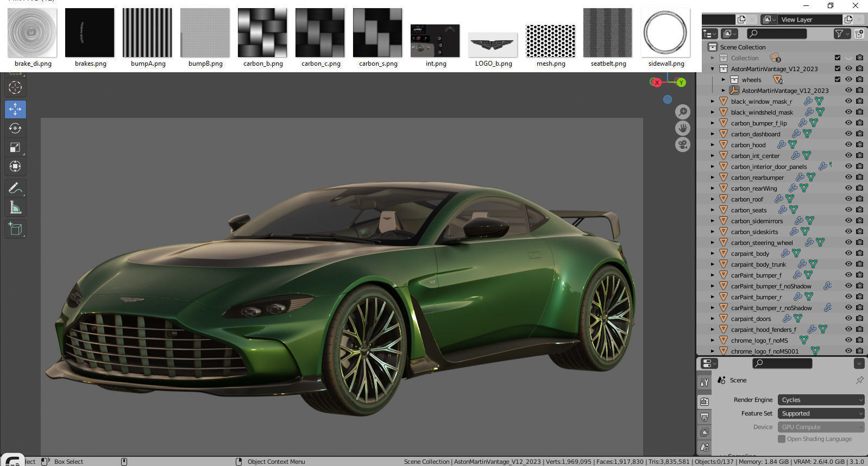Disable carbon_seats in renders

(859, 210)
